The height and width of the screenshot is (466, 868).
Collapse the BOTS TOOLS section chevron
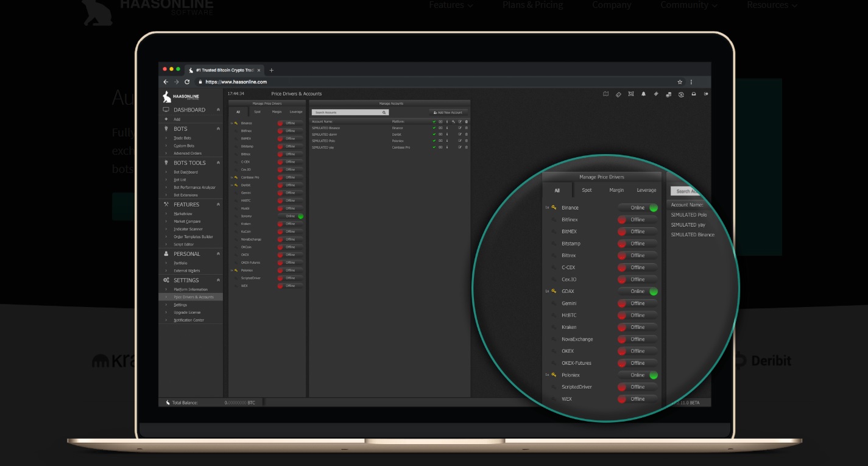[x=218, y=163]
